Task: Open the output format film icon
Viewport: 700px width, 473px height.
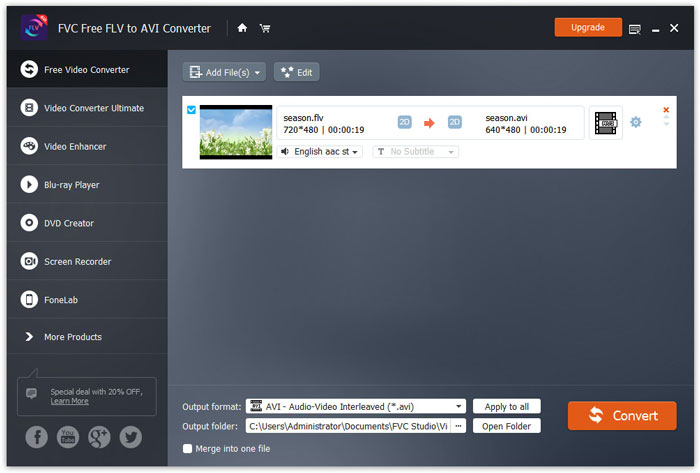Action: [x=606, y=123]
